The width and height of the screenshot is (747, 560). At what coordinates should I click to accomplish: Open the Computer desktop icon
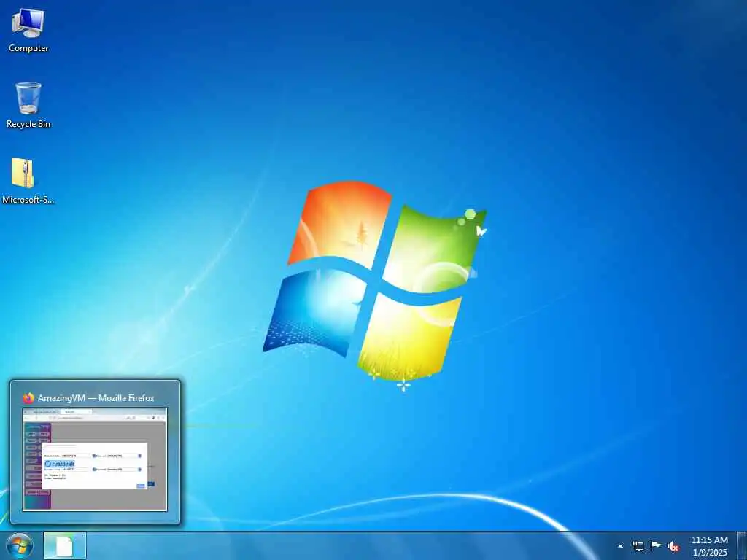click(x=28, y=30)
